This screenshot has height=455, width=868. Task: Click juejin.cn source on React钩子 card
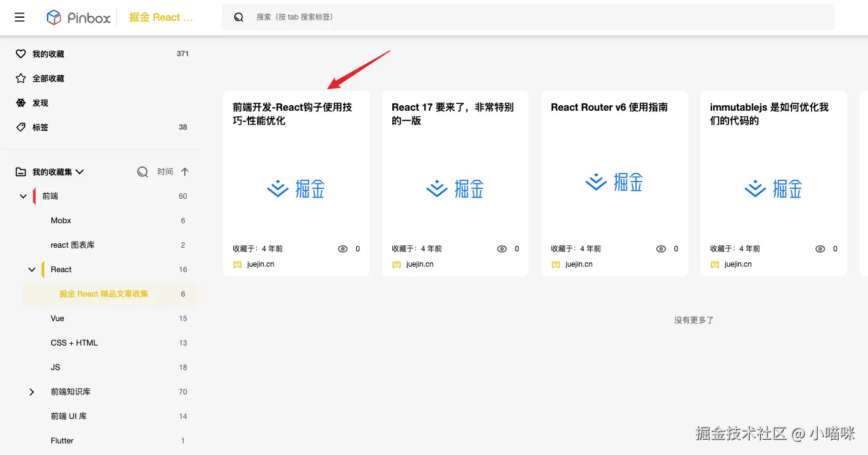(261, 264)
